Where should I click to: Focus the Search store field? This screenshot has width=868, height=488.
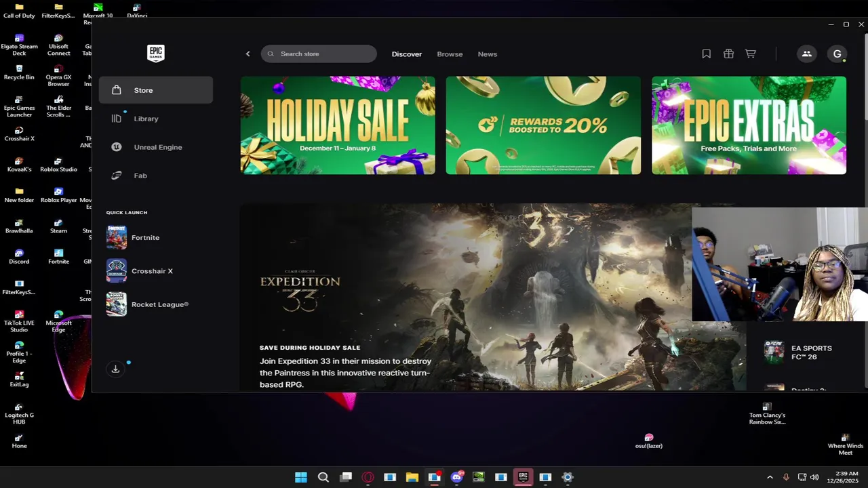[x=319, y=54]
